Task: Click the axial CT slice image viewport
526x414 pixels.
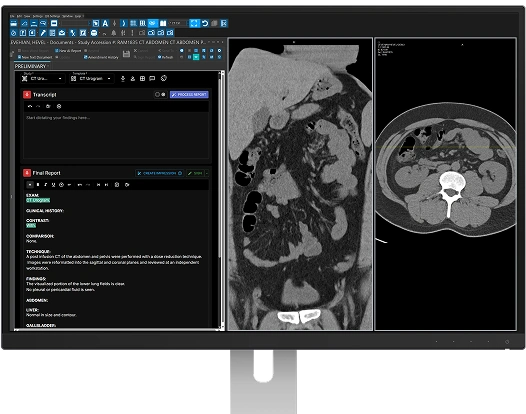Action: pos(445,184)
